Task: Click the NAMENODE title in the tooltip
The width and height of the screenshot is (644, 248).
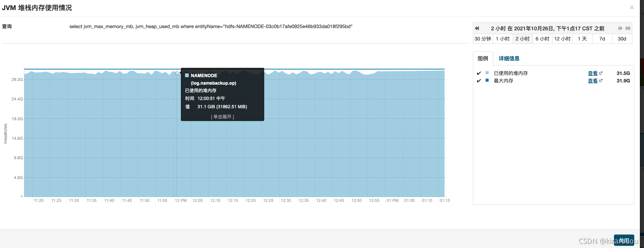Action: click(x=204, y=76)
